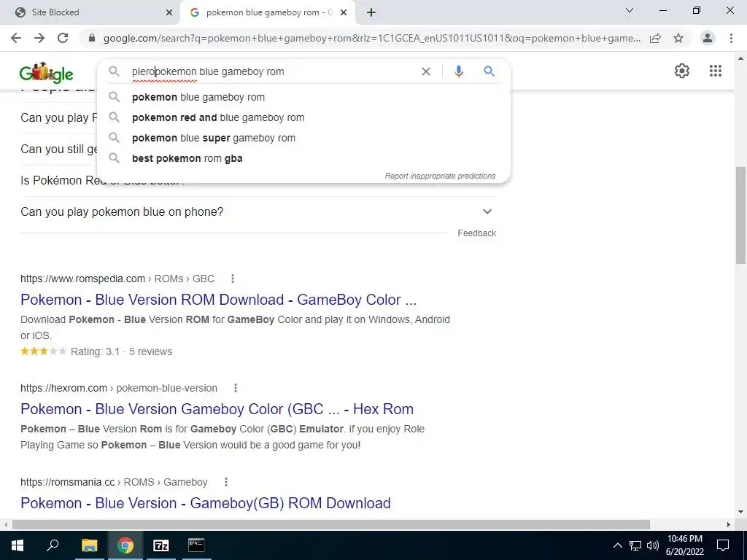Click the browser address bar URL
Viewport: 747px width, 560px height.
coord(371,38)
